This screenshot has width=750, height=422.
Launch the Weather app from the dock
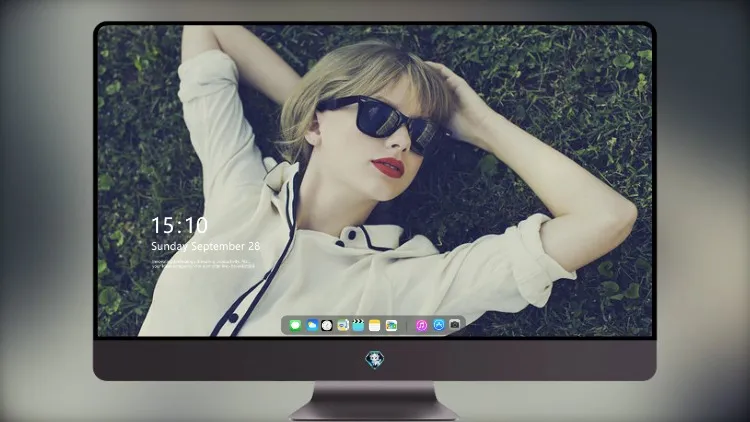312,325
